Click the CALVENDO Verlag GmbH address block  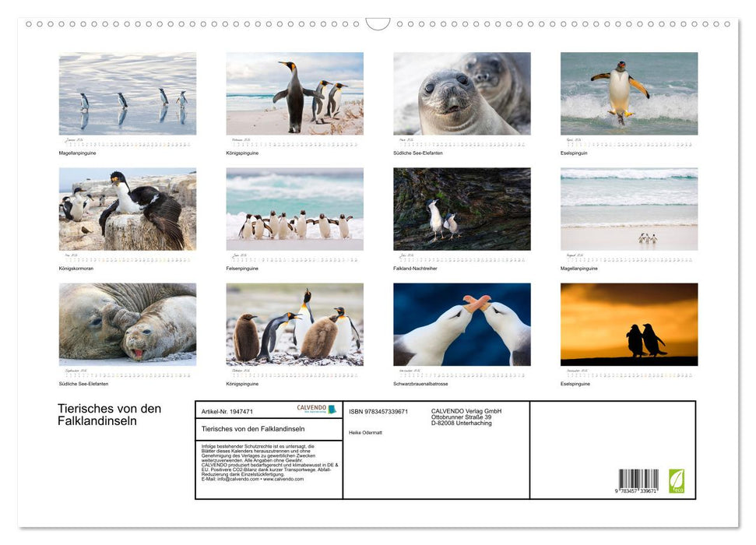coord(466,416)
